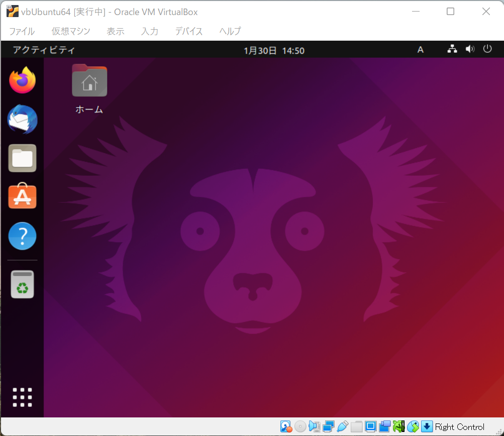504x436 pixels.
Task: Maximize the VirtualBox window
Action: pyautogui.click(x=451, y=12)
